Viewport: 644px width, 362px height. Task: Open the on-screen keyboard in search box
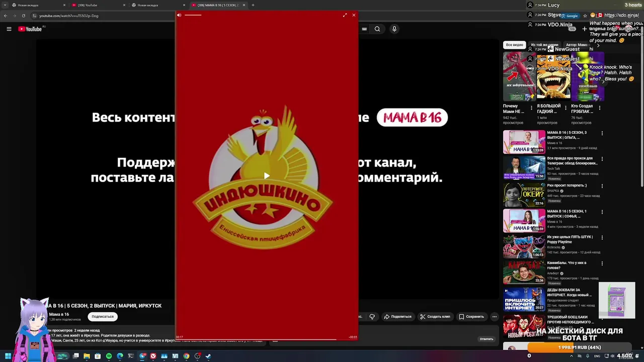[364, 29]
